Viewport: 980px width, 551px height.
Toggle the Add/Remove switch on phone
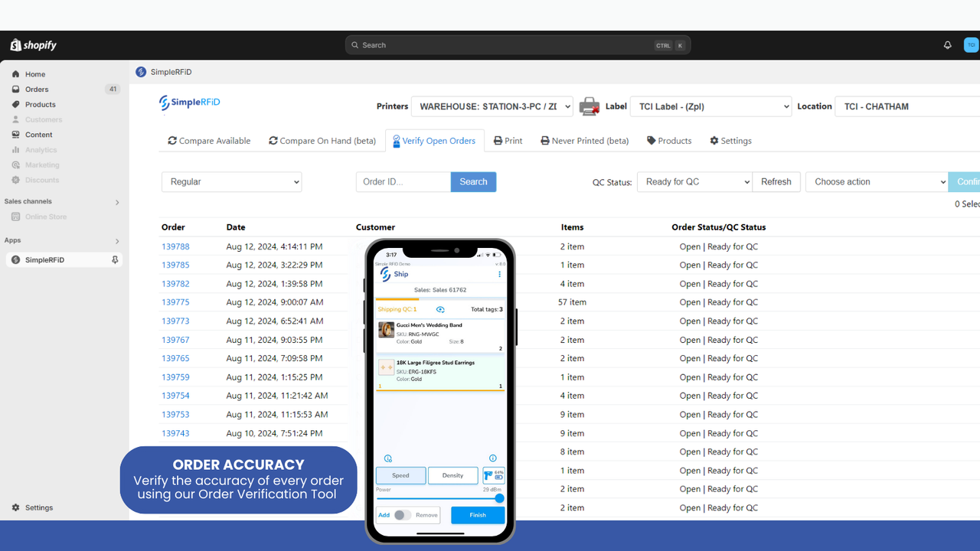coord(403,515)
